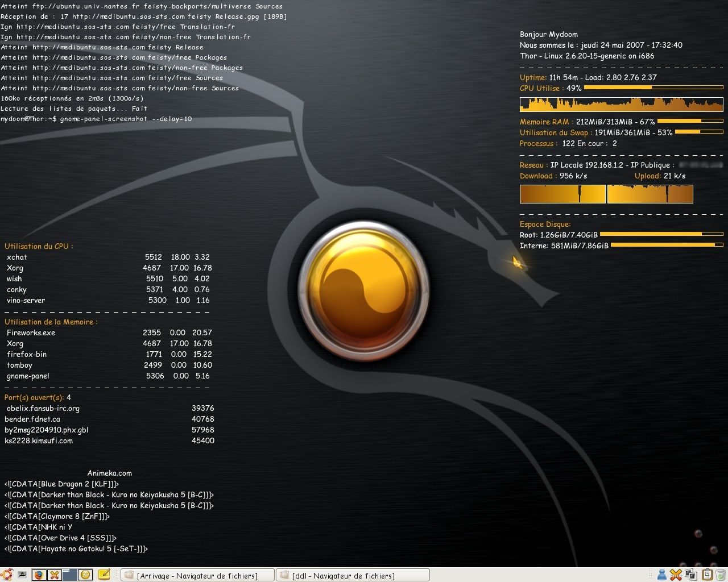Click the Interne disk space usage bar
Viewport: 728px width, 582px height.
click(x=667, y=244)
